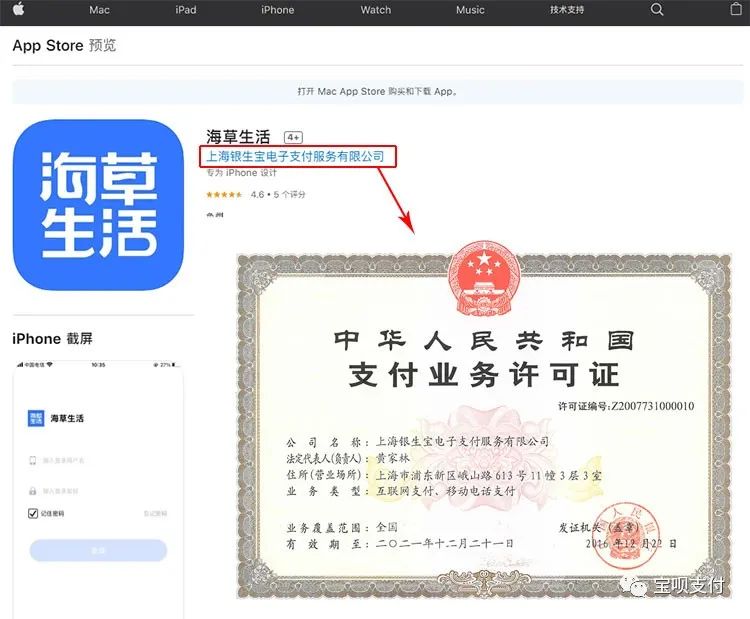Viewport: 750px width, 619px height.
Task: Click the Apple logo icon
Action: click(18, 9)
